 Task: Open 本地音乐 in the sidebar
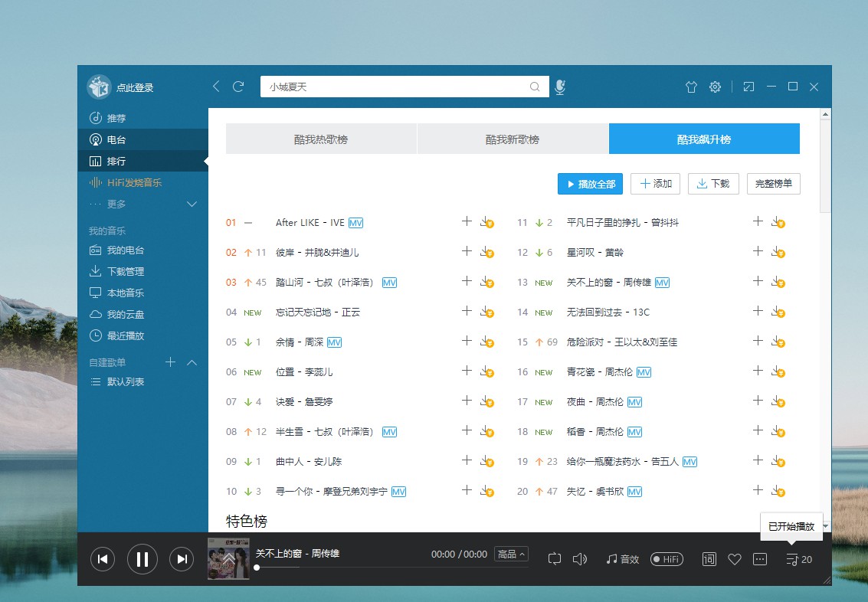pyautogui.click(x=142, y=293)
